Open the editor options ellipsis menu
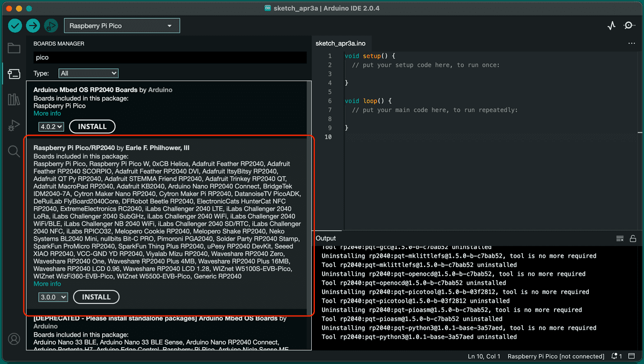Screen dimensions: 644x364 632,43
